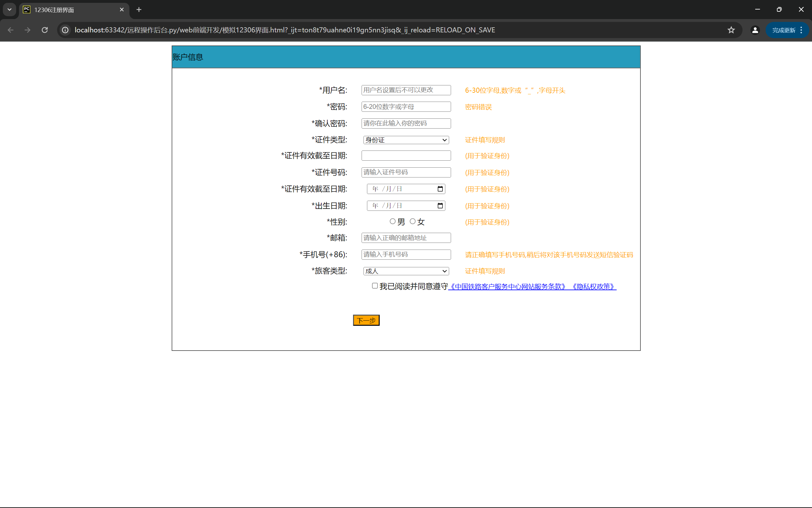The width and height of the screenshot is (812, 508).
Task: Open calendar icon for 证件有效截至日期
Action: coord(440,189)
